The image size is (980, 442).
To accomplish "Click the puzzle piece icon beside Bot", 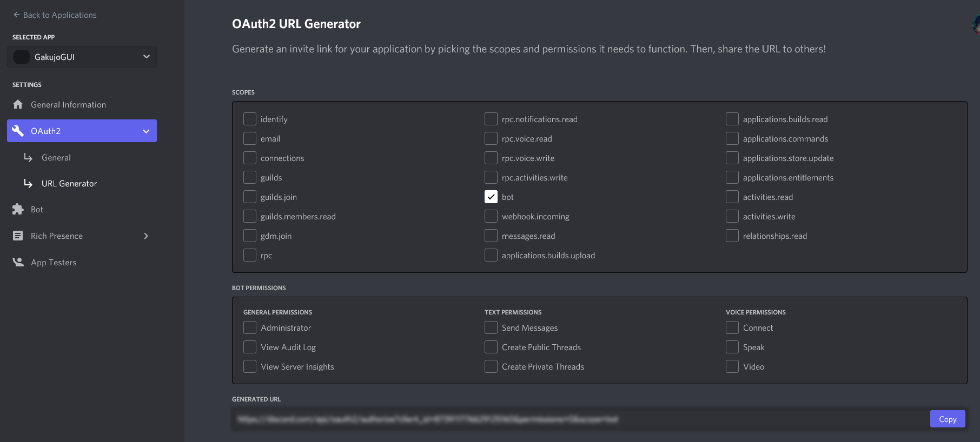I will coord(18,209).
